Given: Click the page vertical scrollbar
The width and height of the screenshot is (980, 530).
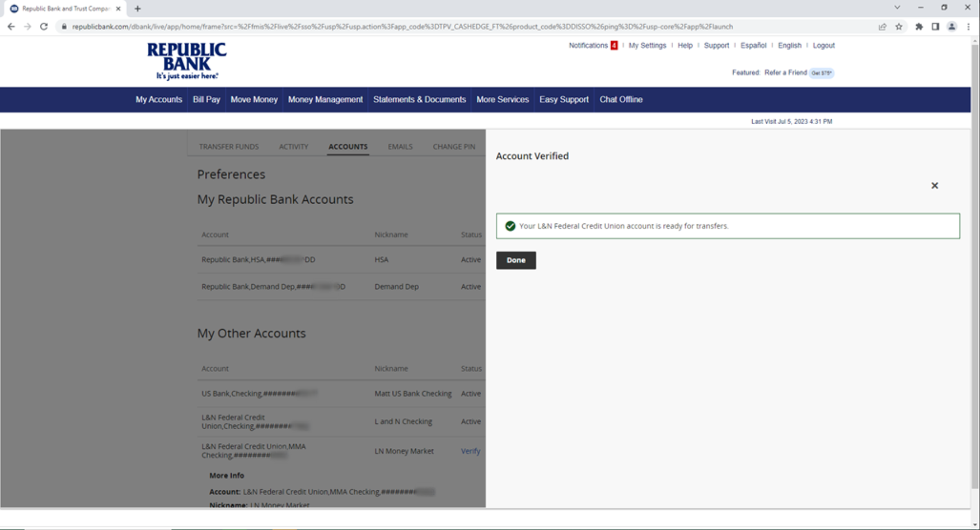Looking at the screenshot, I should click(x=975, y=267).
